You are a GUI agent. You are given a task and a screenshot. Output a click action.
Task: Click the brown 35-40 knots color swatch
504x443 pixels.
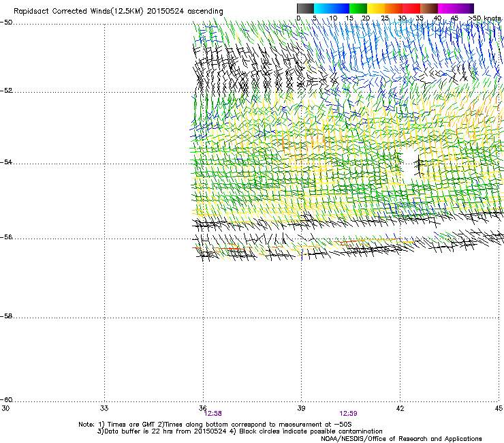pyautogui.click(x=429, y=8)
